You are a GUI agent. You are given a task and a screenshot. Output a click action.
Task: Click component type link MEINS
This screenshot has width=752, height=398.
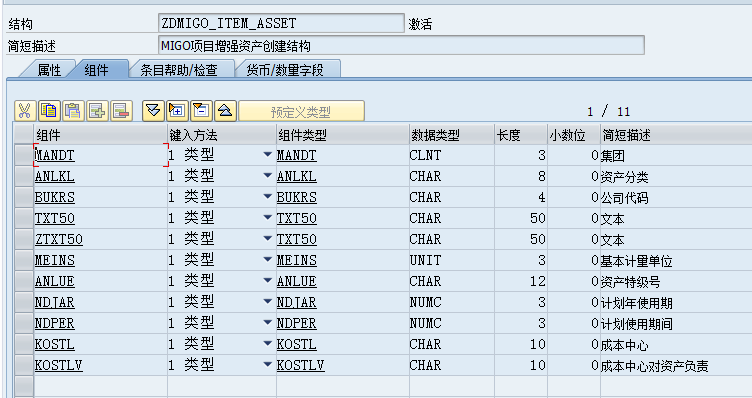296,260
